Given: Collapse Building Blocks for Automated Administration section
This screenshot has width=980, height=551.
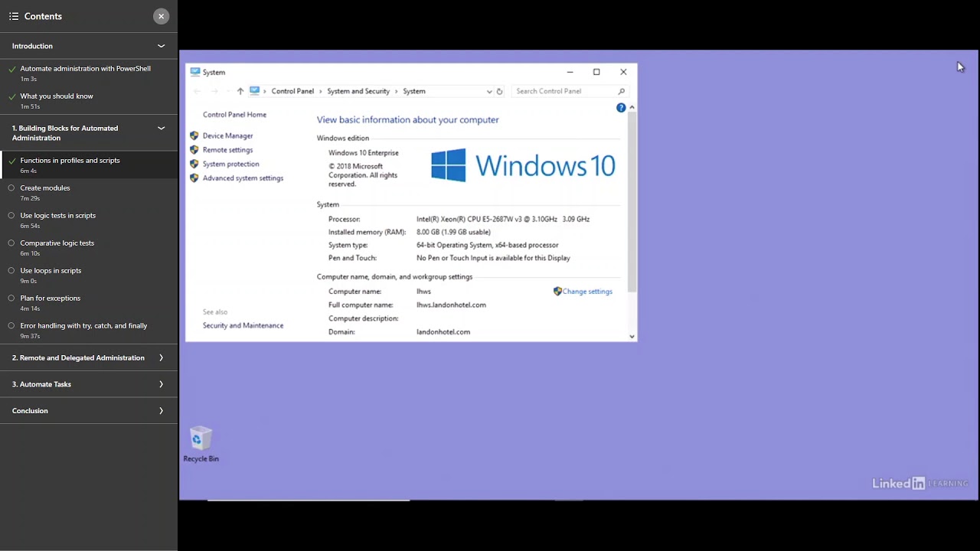Looking at the screenshot, I should pyautogui.click(x=161, y=129).
